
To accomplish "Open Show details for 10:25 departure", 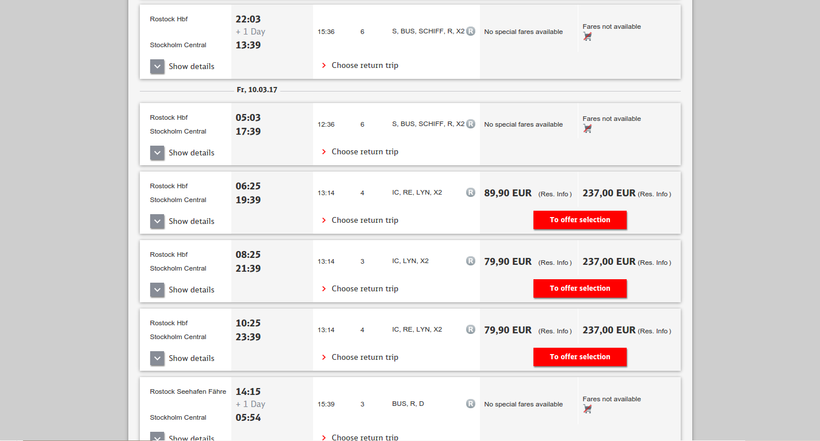I will tap(157, 358).
